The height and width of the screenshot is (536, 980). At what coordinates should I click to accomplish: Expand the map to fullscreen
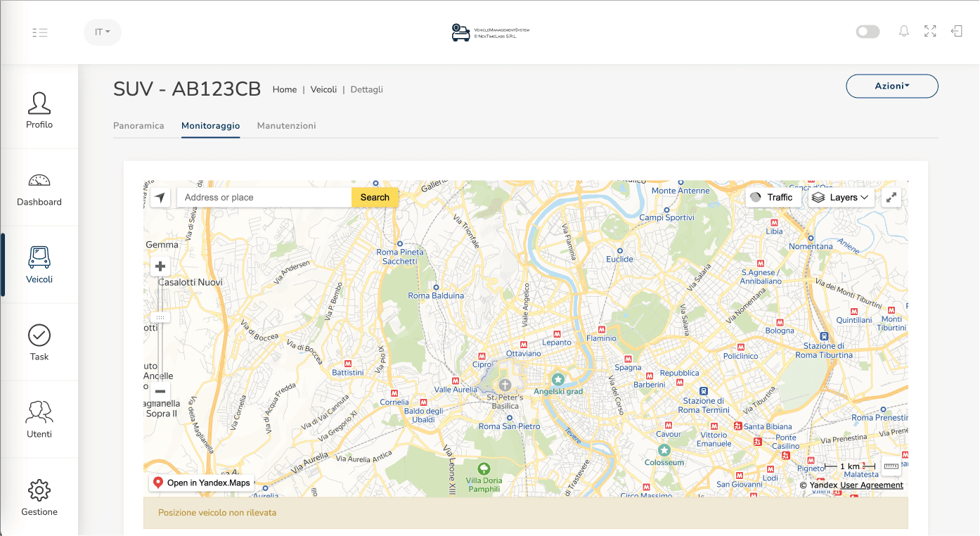click(891, 198)
